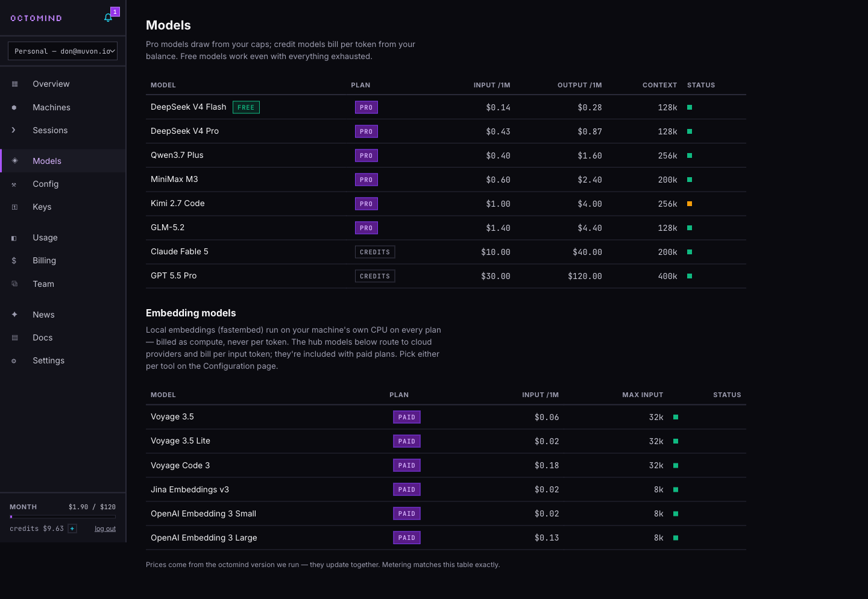Click the status indicator for Kimi 2.7 Code

coord(690,204)
